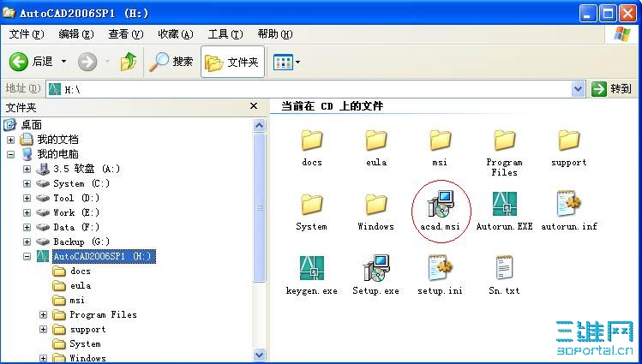Select the System folder icon in file pane
642x364 pixels.
pyautogui.click(x=312, y=205)
